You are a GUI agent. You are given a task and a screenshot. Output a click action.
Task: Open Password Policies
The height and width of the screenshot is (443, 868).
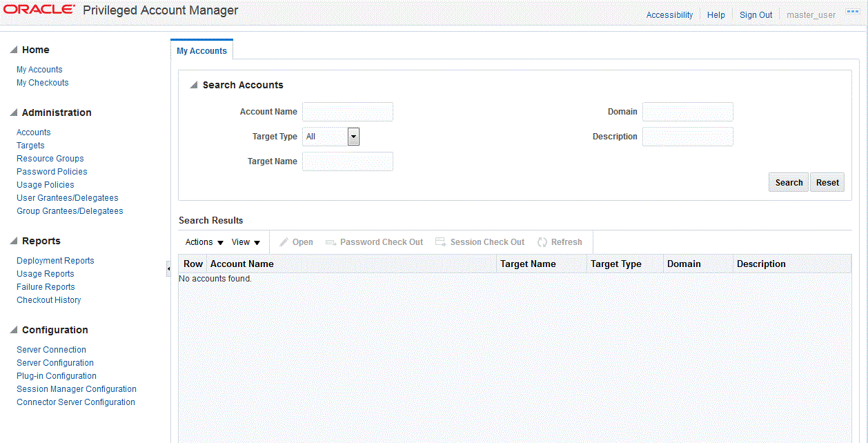point(52,172)
